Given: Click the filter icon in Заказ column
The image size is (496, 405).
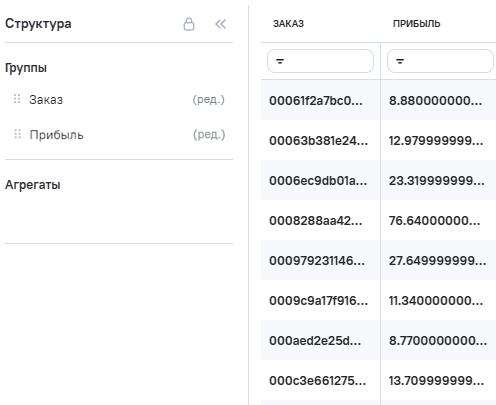Looking at the screenshot, I should click(x=280, y=61).
